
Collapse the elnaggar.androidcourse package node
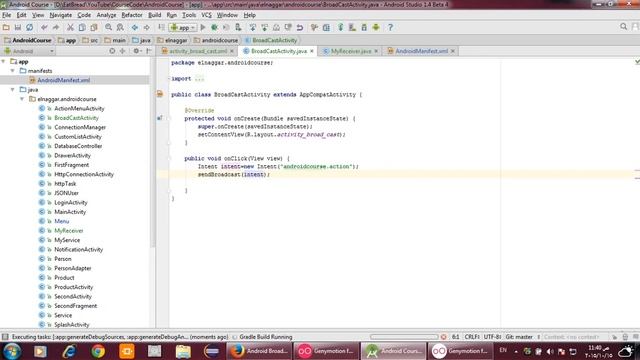coord(22,99)
